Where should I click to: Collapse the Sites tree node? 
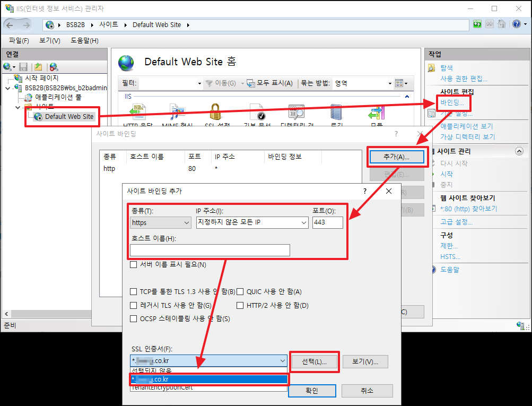[18, 108]
